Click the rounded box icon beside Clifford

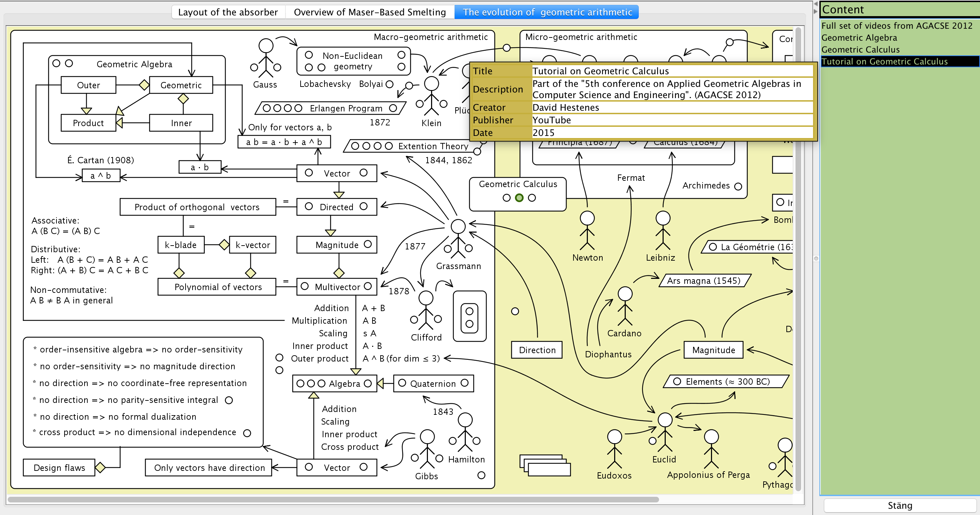pos(469,317)
